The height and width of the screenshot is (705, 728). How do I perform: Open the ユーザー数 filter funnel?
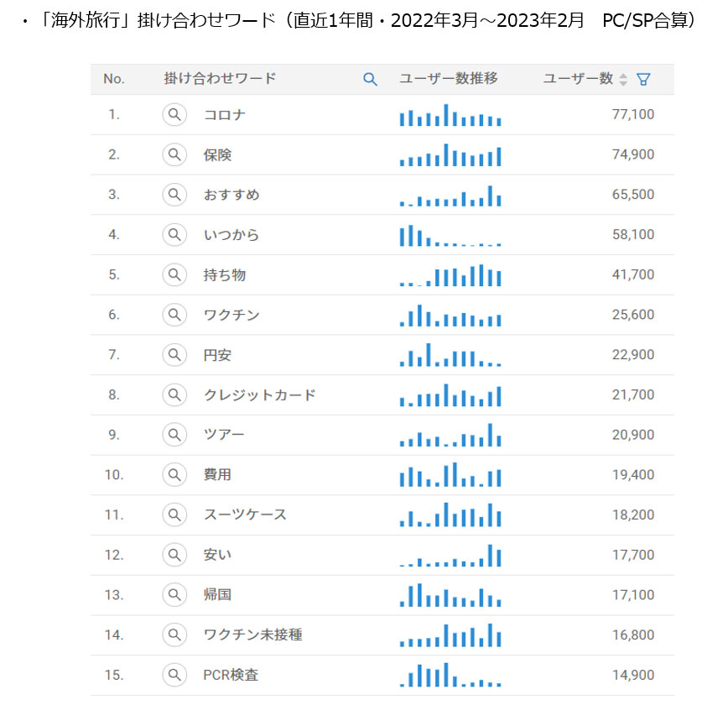[643, 79]
